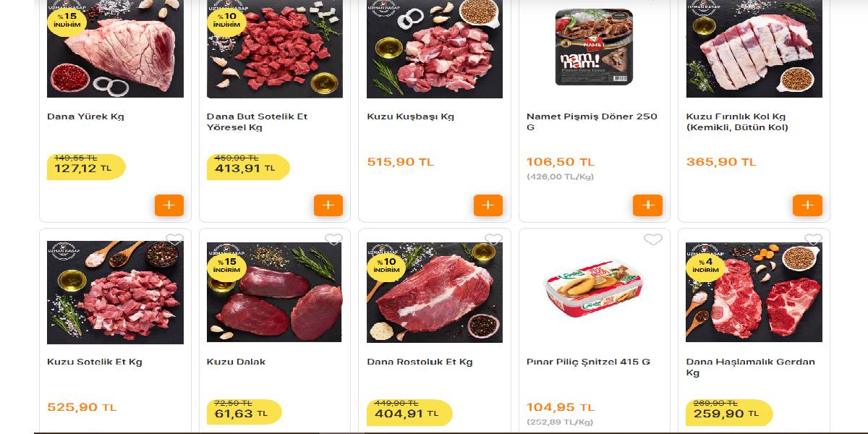Favorite the Dana Haşlamalık Gerdan product

click(814, 239)
